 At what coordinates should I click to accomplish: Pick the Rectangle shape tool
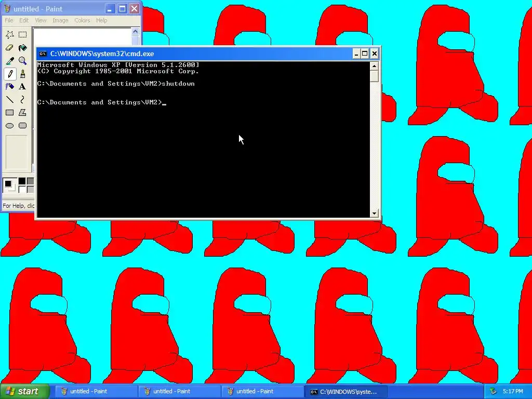click(x=10, y=112)
